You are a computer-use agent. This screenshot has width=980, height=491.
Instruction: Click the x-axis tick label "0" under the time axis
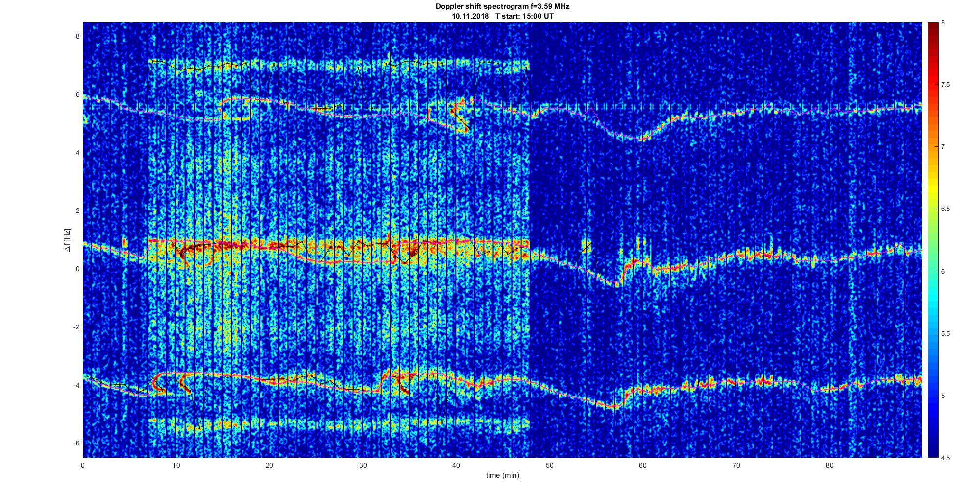tap(83, 465)
